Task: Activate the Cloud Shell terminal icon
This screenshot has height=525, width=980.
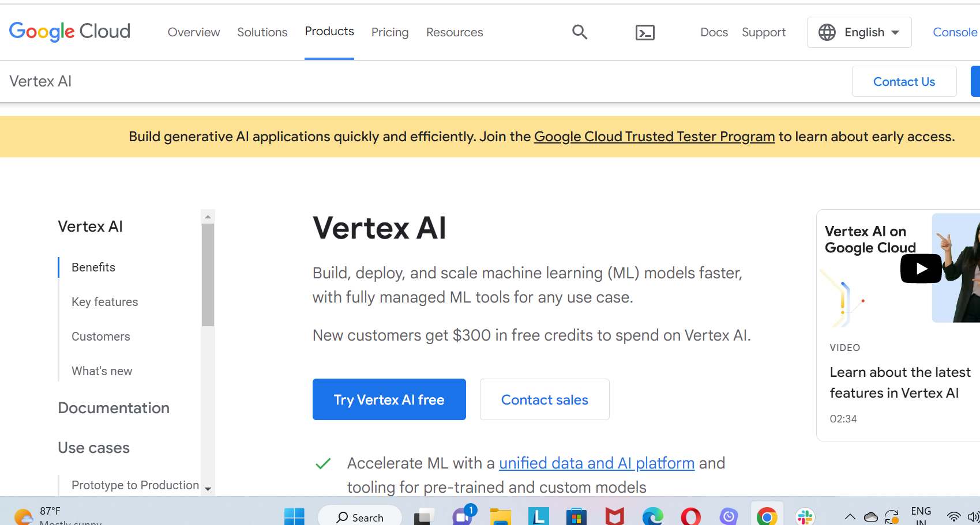Action: coord(645,33)
